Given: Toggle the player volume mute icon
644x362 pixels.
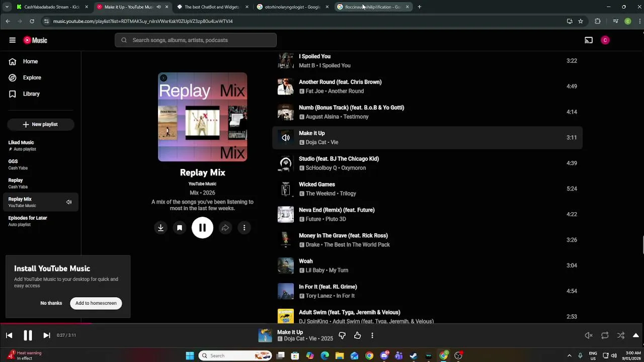Looking at the screenshot, I should point(589,335).
